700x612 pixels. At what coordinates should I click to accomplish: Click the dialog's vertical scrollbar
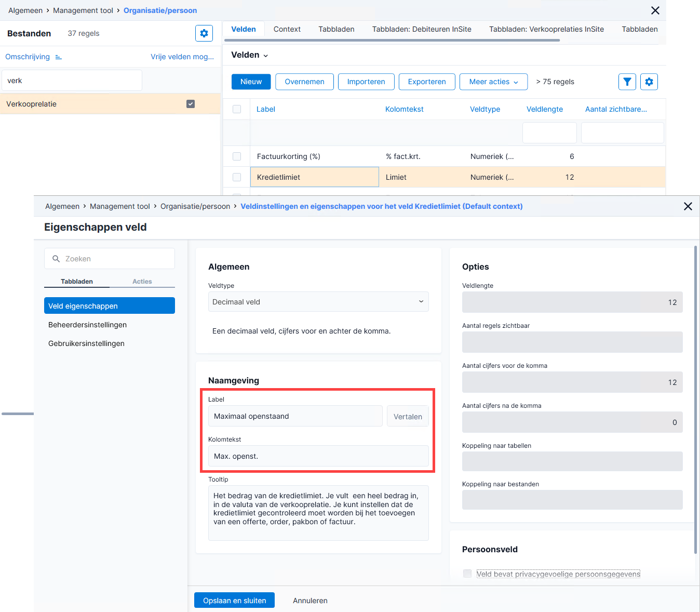[696, 400]
